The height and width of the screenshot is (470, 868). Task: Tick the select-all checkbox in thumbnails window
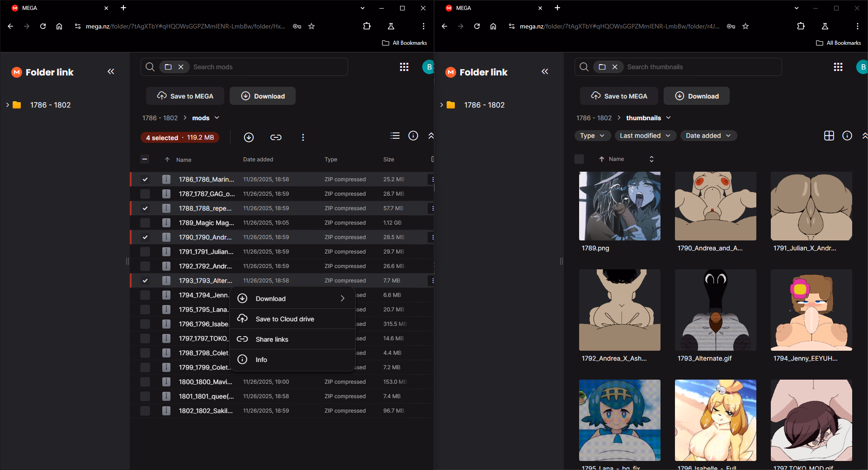pyautogui.click(x=579, y=159)
